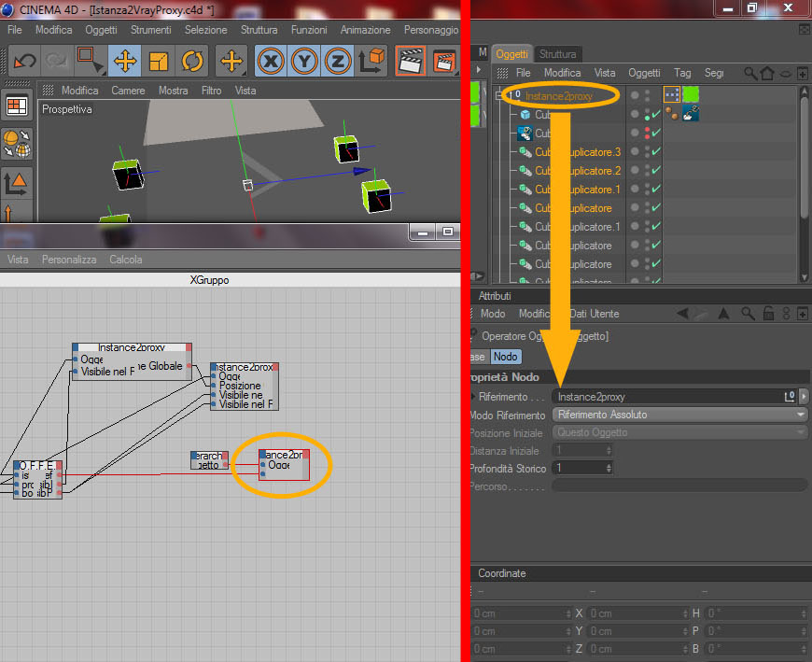812x662 pixels.
Task: Toggle the Y axis lock
Action: [304, 62]
